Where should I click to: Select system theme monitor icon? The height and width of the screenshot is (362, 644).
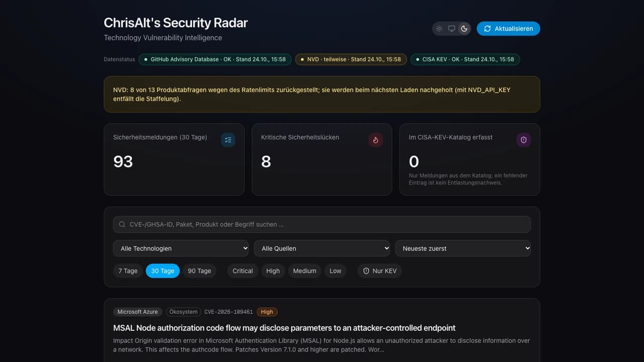(452, 29)
